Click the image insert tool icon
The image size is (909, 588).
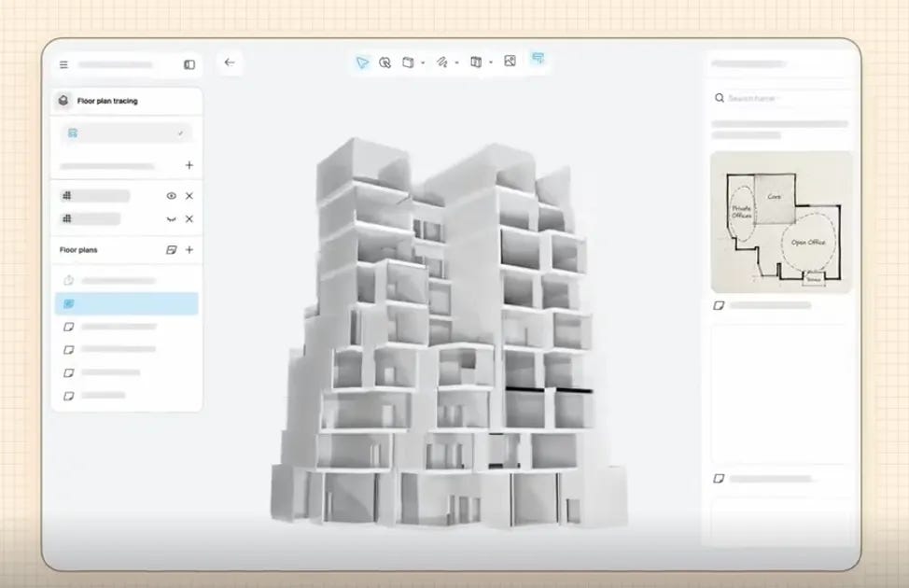(x=510, y=61)
